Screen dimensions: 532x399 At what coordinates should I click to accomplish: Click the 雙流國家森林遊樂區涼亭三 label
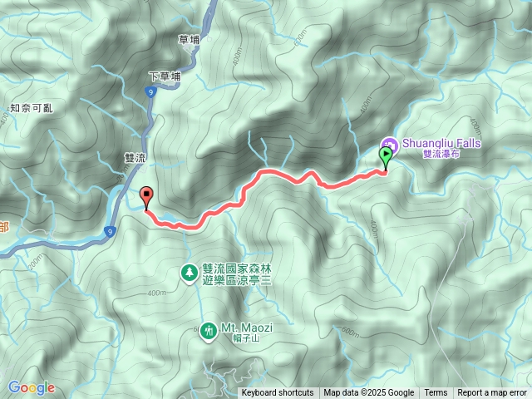(237, 274)
